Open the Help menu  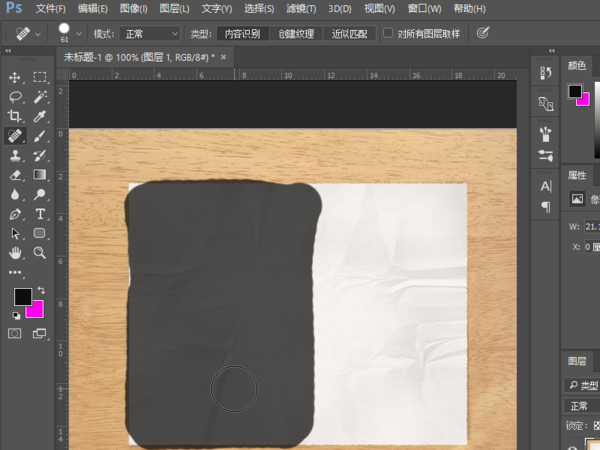click(x=470, y=8)
